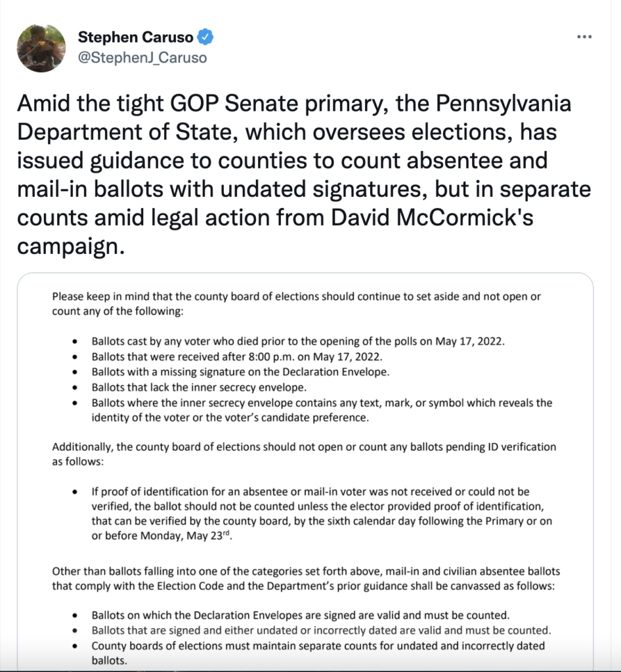
Task: Click bullet about voters who died before polls
Action: [x=289, y=342]
